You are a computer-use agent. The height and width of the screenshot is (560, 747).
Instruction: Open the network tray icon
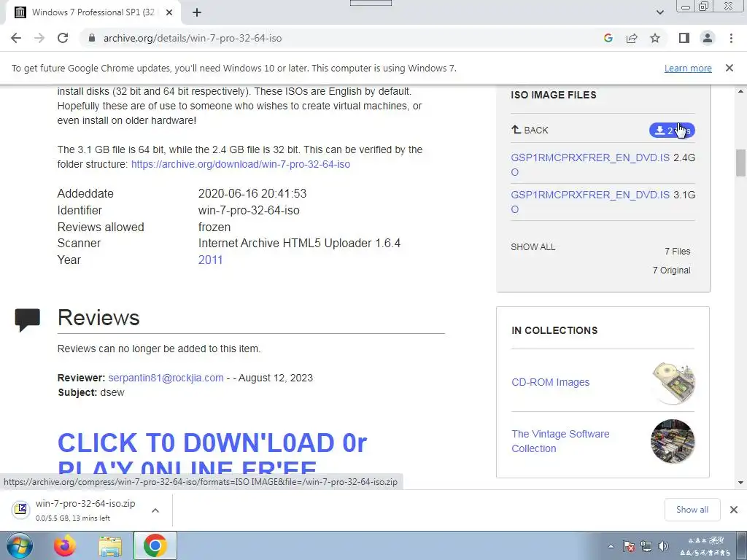(646, 546)
